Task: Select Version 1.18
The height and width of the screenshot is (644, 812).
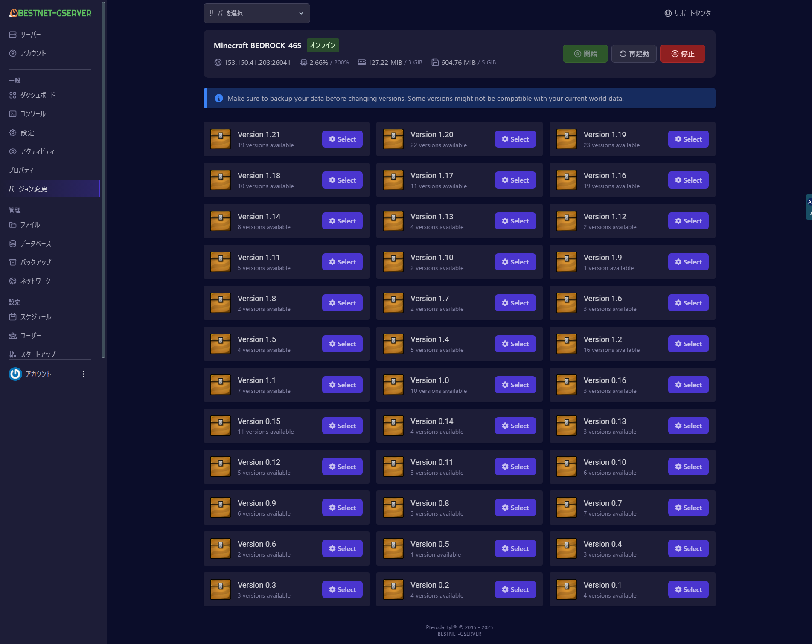Action: [342, 180]
